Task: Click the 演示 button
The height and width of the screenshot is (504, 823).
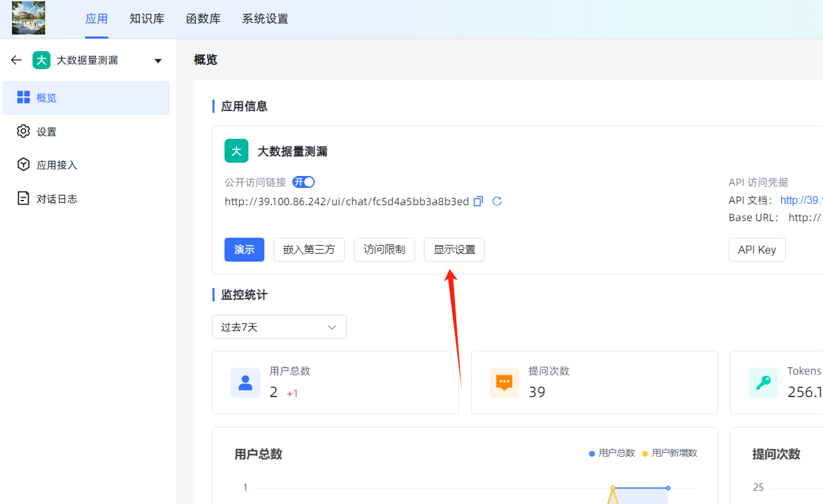Action: coord(244,250)
